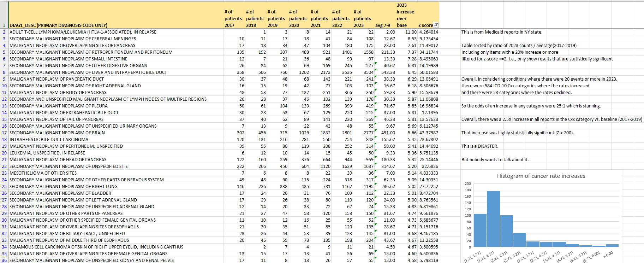
Task: Click 'SQUAMOUS CELL CARCINOMA OF SKIN' eyelid cell
Action: pyautogui.click(x=116, y=247)
